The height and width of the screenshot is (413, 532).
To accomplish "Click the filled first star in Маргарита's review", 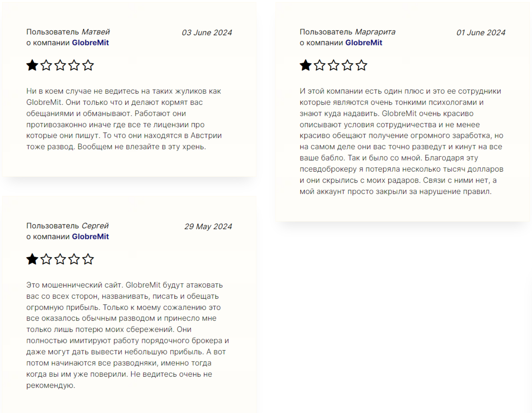I will tap(306, 65).
